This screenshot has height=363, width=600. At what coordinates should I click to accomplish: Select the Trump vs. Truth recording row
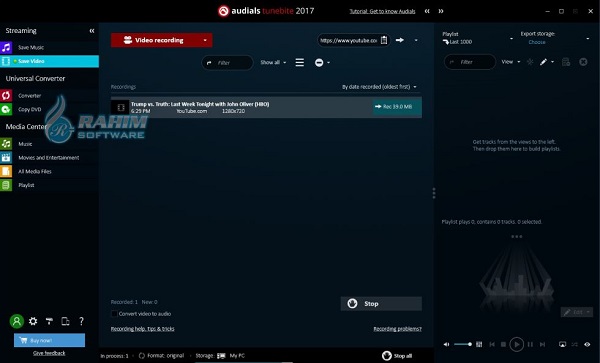[x=266, y=107]
